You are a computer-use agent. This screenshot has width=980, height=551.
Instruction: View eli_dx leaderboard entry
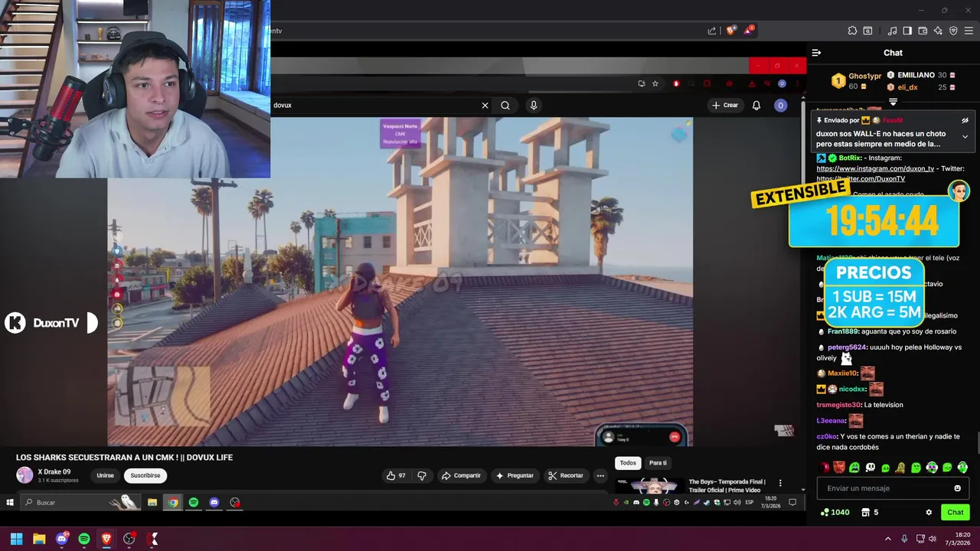pyautogui.click(x=922, y=87)
